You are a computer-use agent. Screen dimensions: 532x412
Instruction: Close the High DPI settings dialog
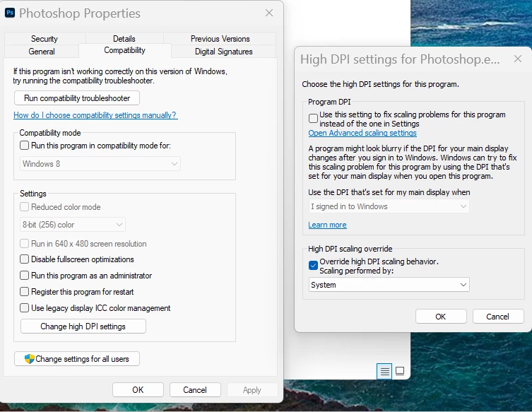[x=518, y=59]
